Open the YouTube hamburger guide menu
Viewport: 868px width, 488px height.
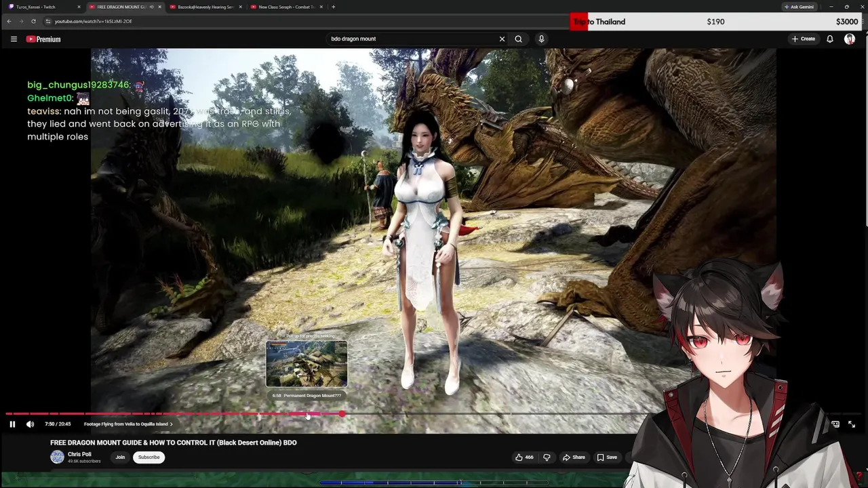tap(14, 39)
